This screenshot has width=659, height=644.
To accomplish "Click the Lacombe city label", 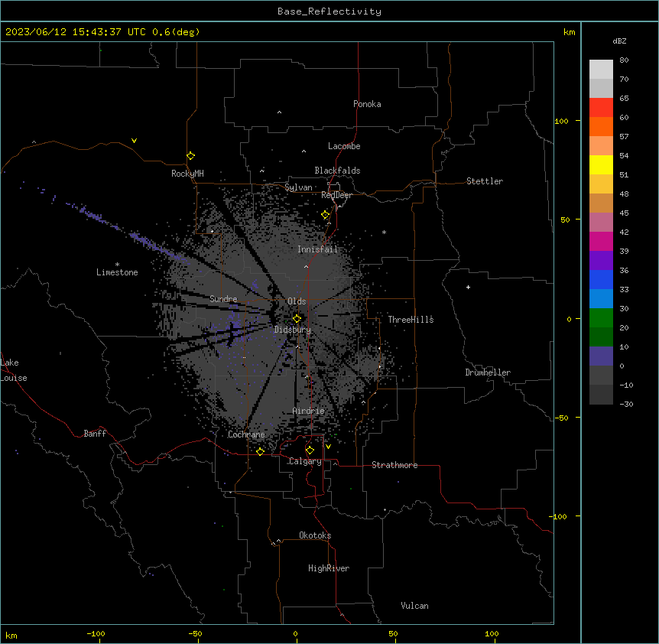I will click(x=344, y=146).
